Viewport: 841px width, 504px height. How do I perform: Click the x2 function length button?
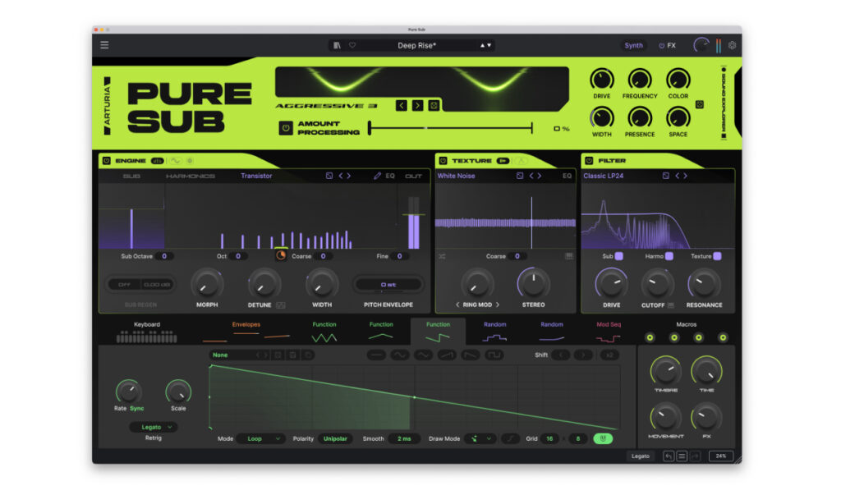609,355
